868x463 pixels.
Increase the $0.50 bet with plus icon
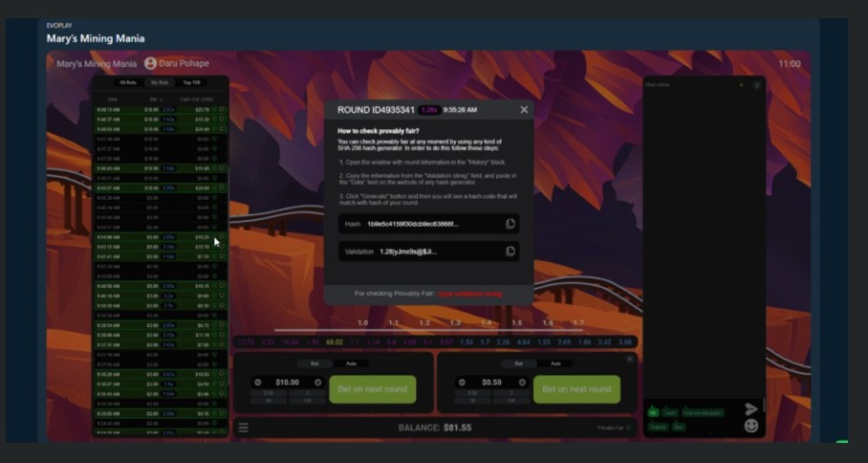pos(521,383)
